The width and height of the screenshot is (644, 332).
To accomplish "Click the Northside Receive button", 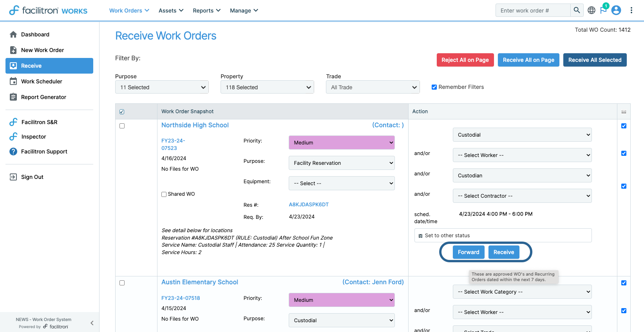I will point(504,252).
